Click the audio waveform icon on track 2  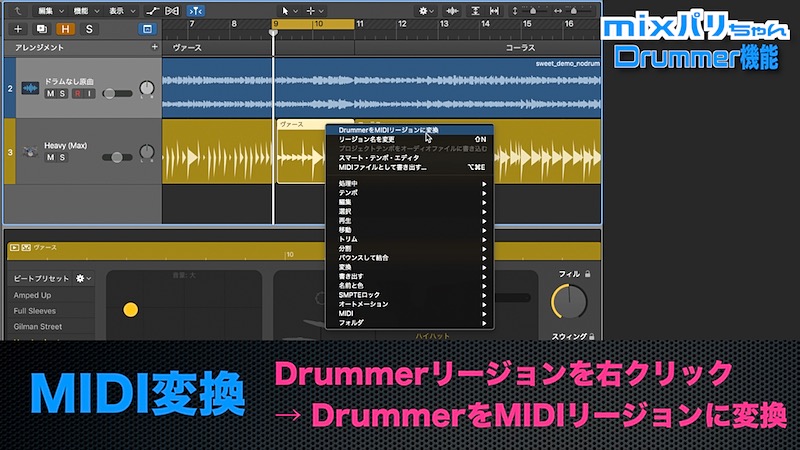[x=30, y=88]
